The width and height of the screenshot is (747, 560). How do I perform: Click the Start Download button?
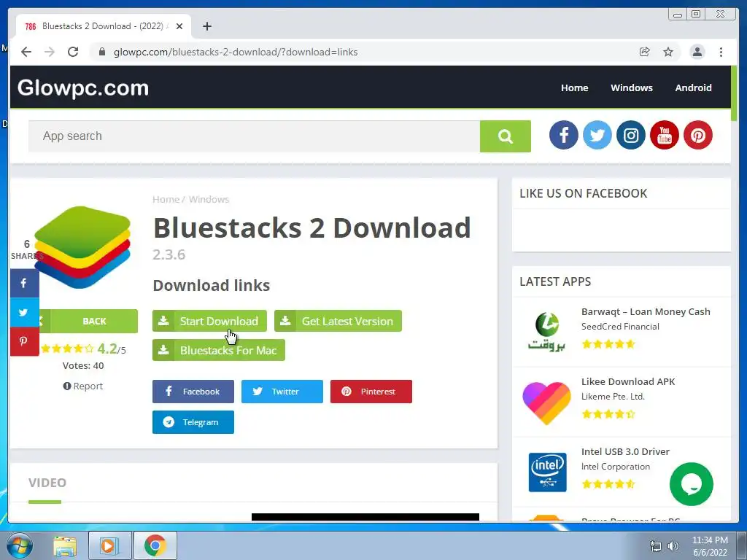pyautogui.click(x=209, y=321)
